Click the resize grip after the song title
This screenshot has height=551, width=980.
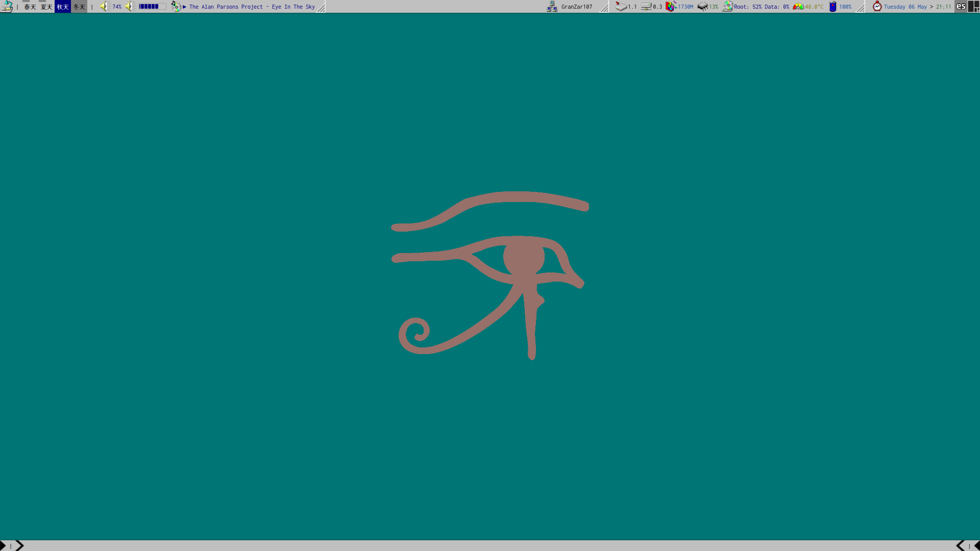[x=321, y=7]
